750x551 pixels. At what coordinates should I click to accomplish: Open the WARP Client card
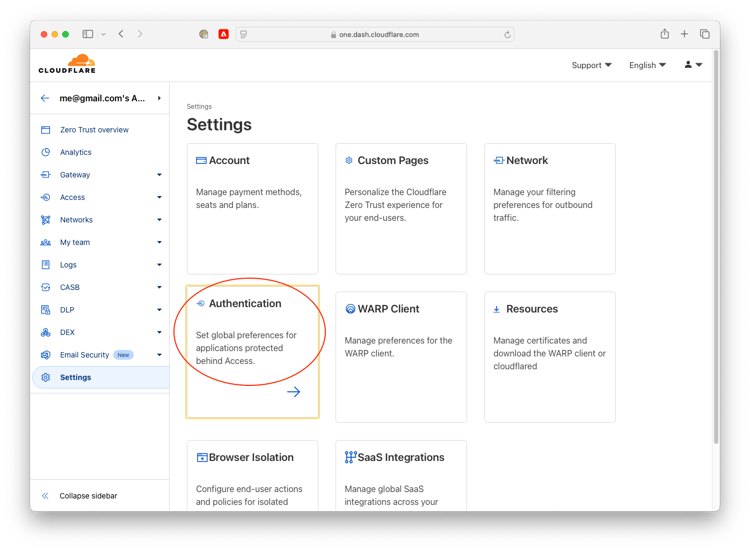401,357
